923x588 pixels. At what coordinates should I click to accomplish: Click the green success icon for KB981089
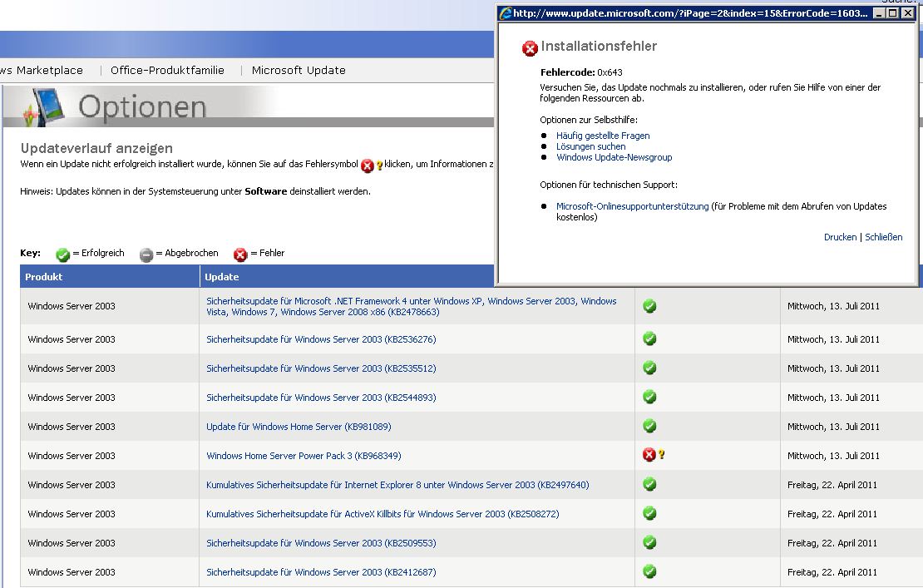(650, 426)
